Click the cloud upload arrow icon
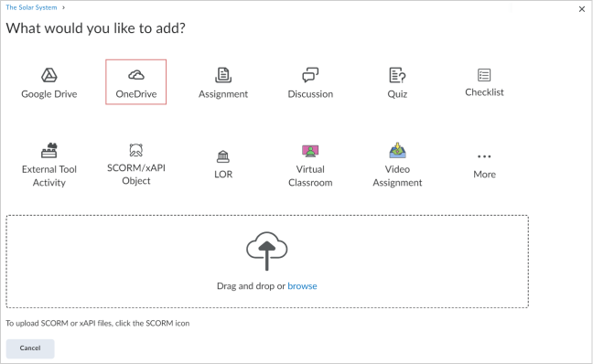The image size is (593, 364). point(267,251)
